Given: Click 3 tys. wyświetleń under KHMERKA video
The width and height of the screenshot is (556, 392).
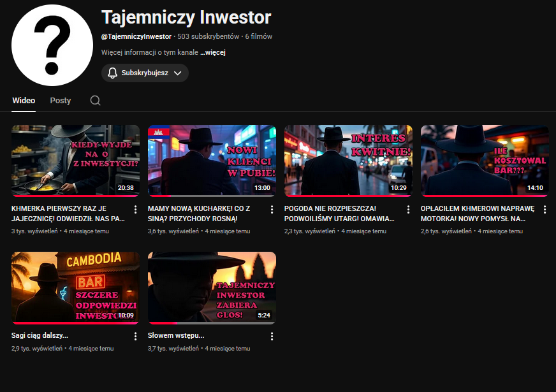Looking at the screenshot, I should tap(34, 231).
